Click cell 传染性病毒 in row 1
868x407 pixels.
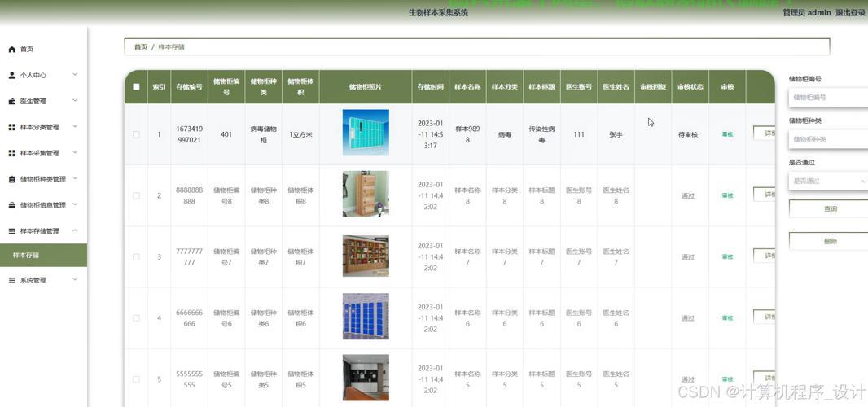[x=541, y=134]
